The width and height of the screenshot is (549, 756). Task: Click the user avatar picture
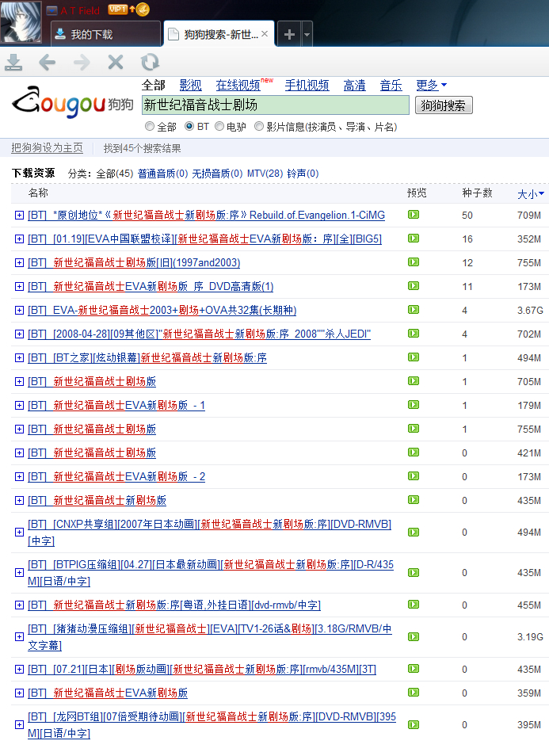tap(21, 21)
